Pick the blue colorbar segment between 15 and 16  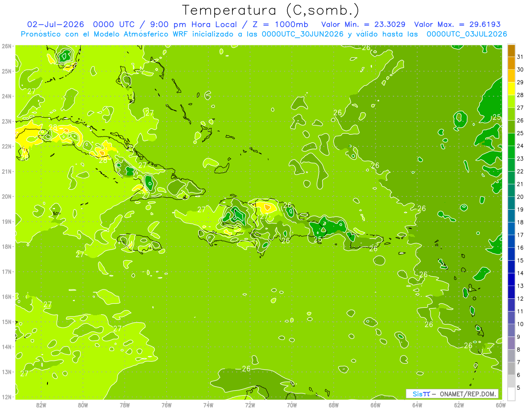point(511,254)
